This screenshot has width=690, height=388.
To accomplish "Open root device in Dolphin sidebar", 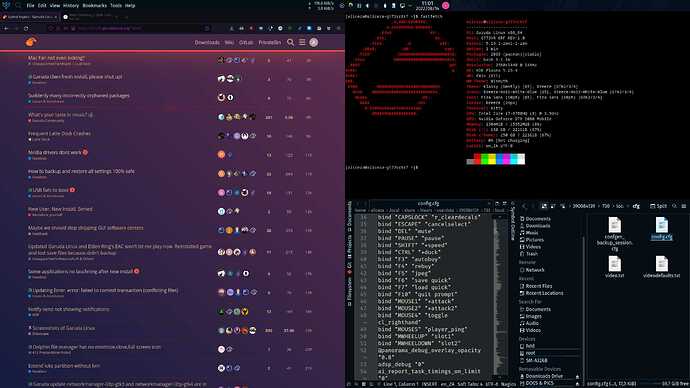I will click(x=527, y=353).
